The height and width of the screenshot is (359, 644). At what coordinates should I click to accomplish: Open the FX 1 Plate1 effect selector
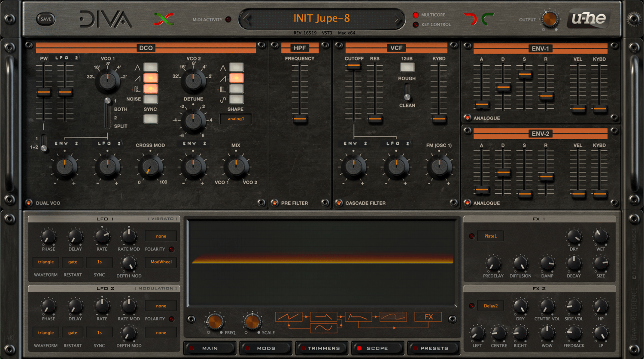(x=490, y=236)
